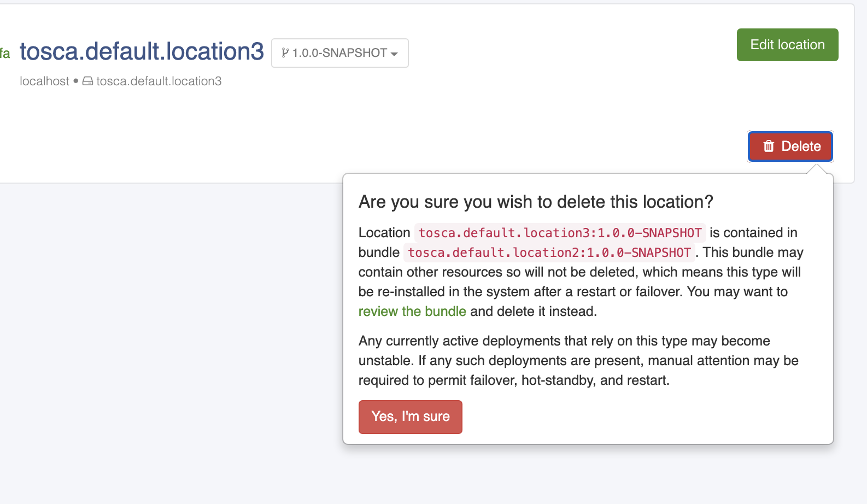Click the bullet separator after localhost
This screenshot has width=867, height=504.
pos(75,81)
